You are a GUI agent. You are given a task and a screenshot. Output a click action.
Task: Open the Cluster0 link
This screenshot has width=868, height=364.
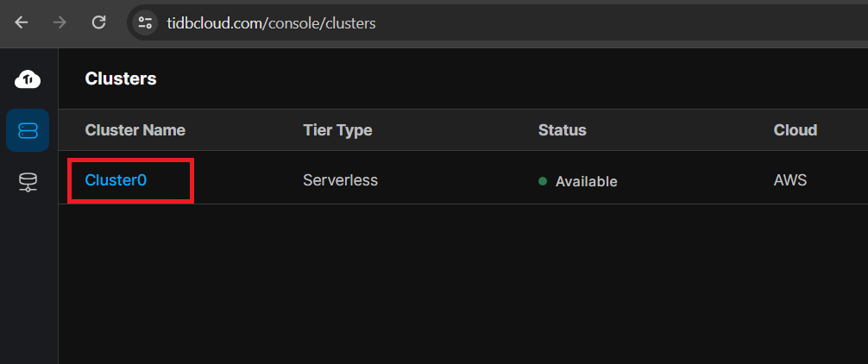coord(116,179)
